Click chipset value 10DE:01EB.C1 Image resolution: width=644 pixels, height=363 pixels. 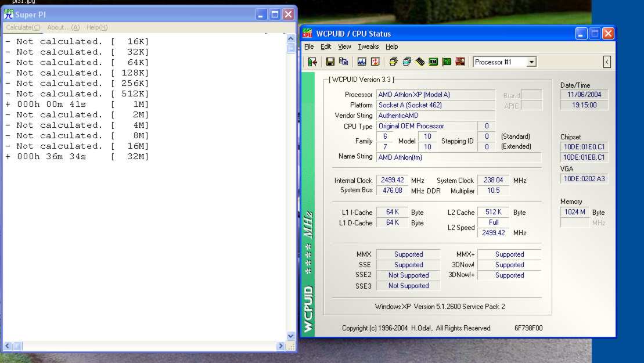[584, 157]
